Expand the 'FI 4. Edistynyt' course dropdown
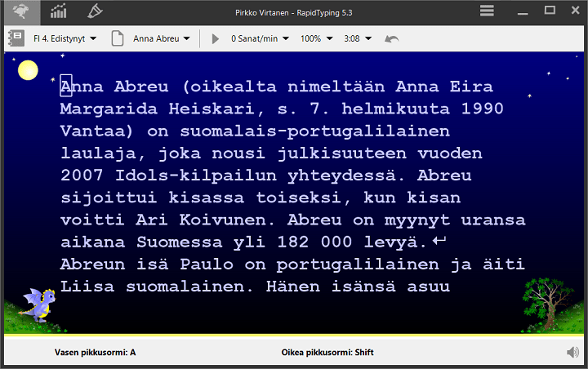This screenshot has width=588, height=369. tap(65, 38)
